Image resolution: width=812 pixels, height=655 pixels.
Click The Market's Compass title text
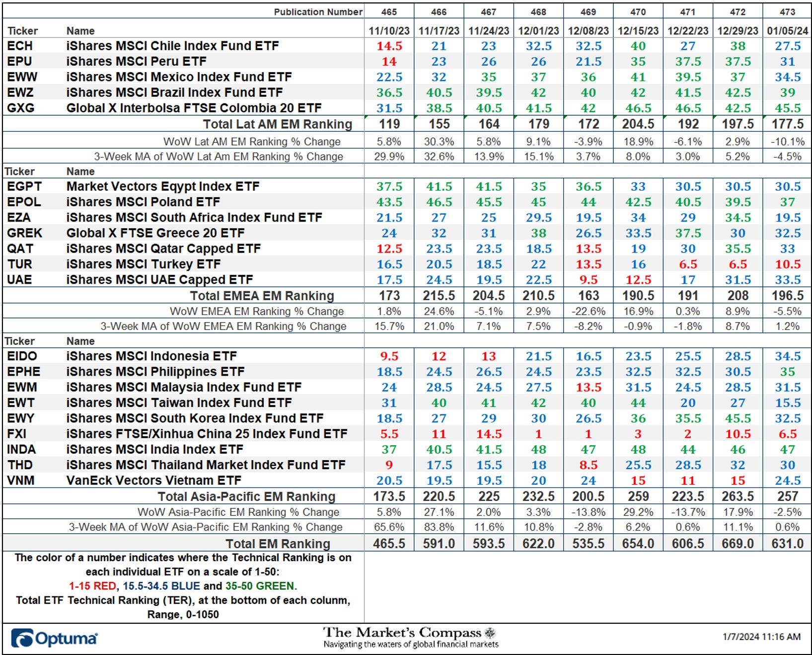(402, 633)
